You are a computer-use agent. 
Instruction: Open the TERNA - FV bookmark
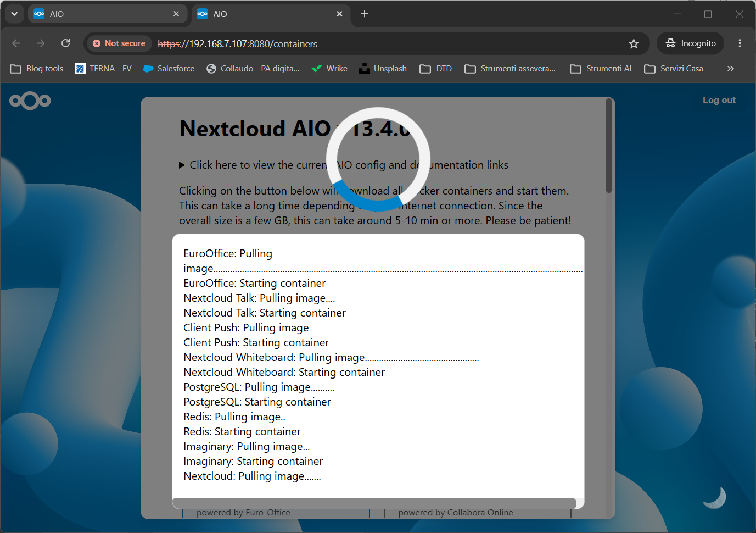click(x=103, y=69)
